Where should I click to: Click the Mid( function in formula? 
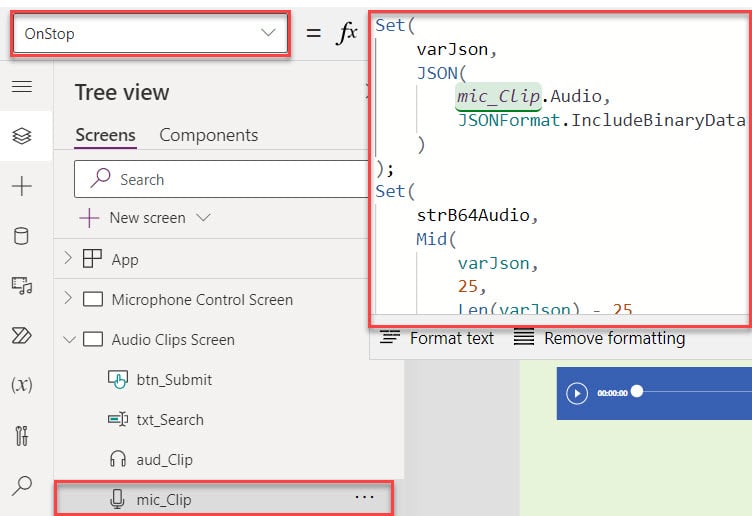(436, 239)
